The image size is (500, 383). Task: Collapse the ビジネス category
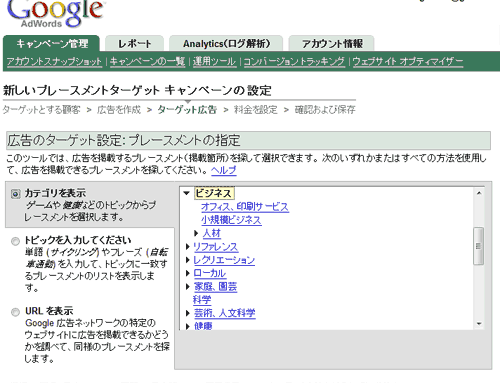coord(187,193)
